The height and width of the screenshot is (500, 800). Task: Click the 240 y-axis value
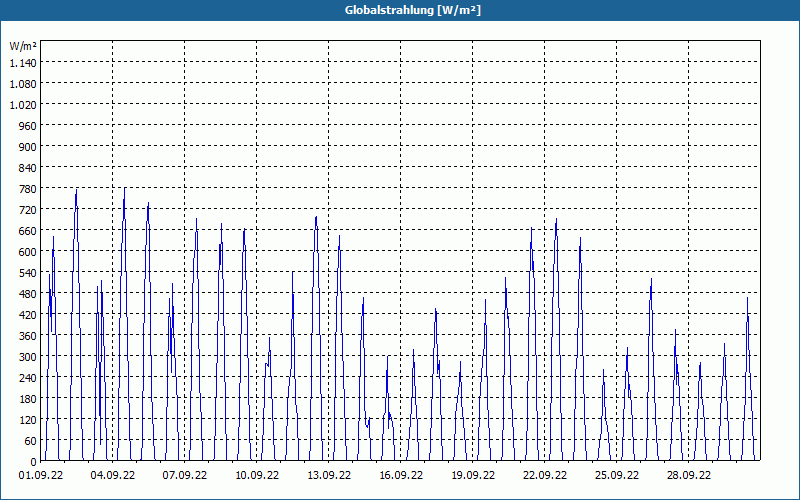click(27, 378)
